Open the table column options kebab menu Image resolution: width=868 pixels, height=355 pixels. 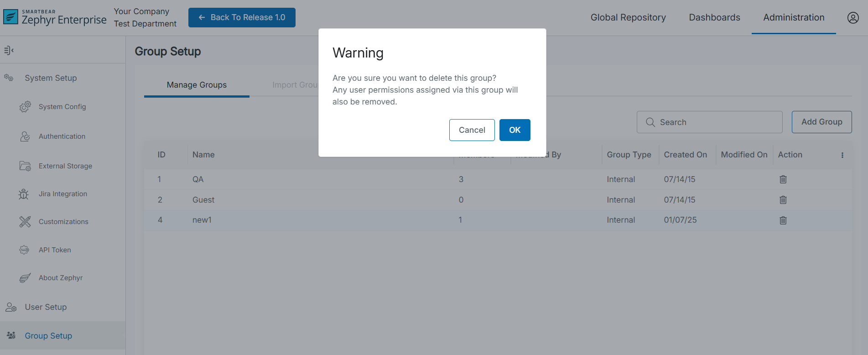pos(842,155)
